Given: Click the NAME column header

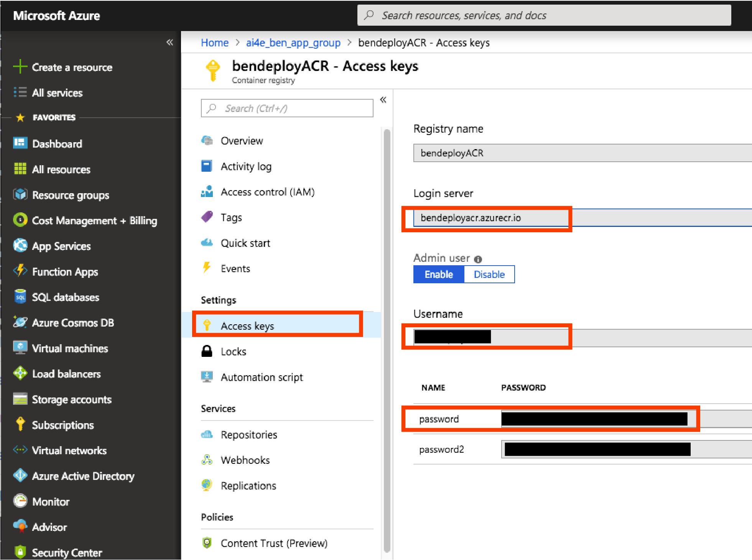Looking at the screenshot, I should 433,388.
